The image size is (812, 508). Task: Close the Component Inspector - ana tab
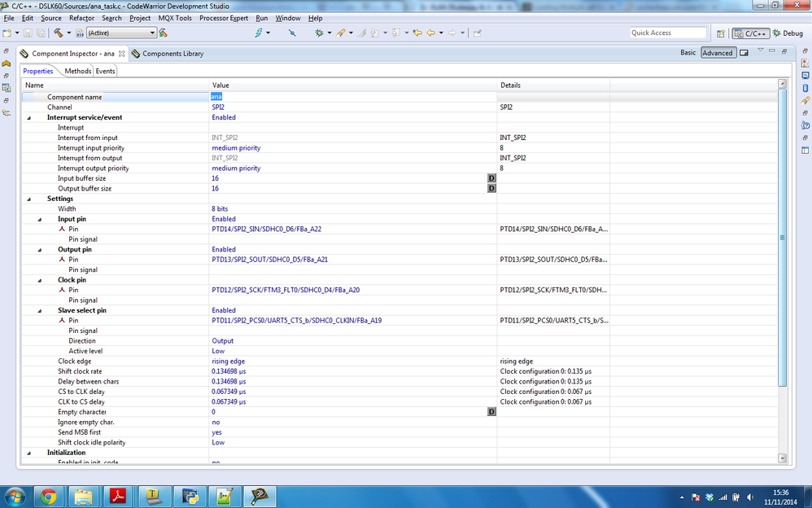click(x=122, y=54)
